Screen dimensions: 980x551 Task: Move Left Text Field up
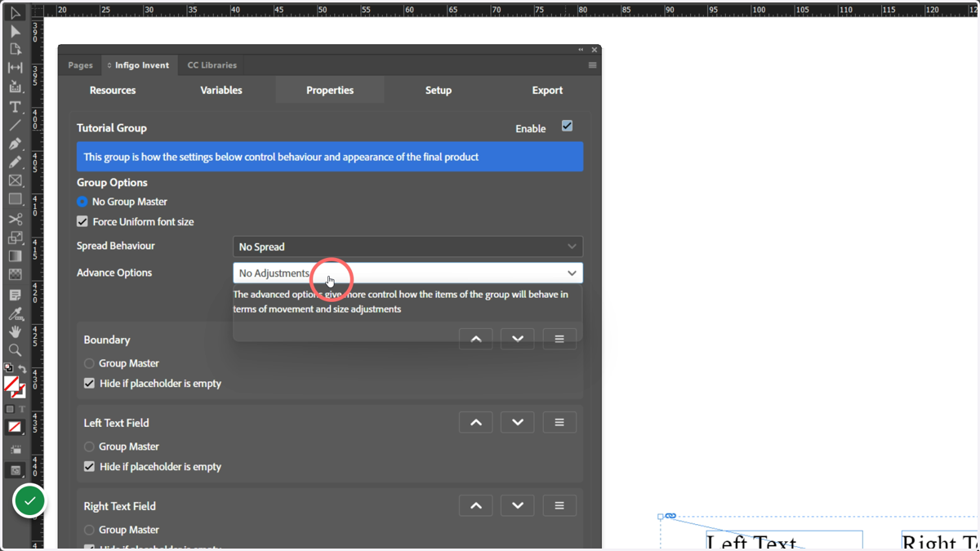476,422
